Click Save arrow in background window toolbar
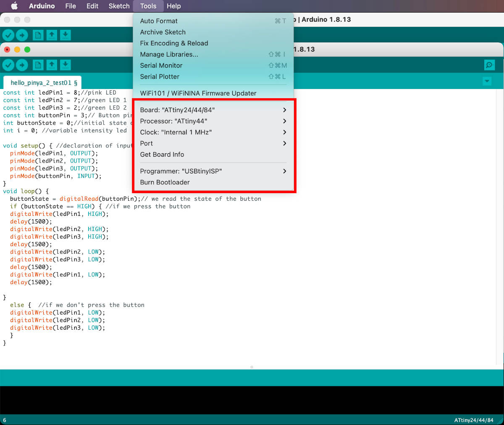This screenshot has width=504, height=425. 66,35
